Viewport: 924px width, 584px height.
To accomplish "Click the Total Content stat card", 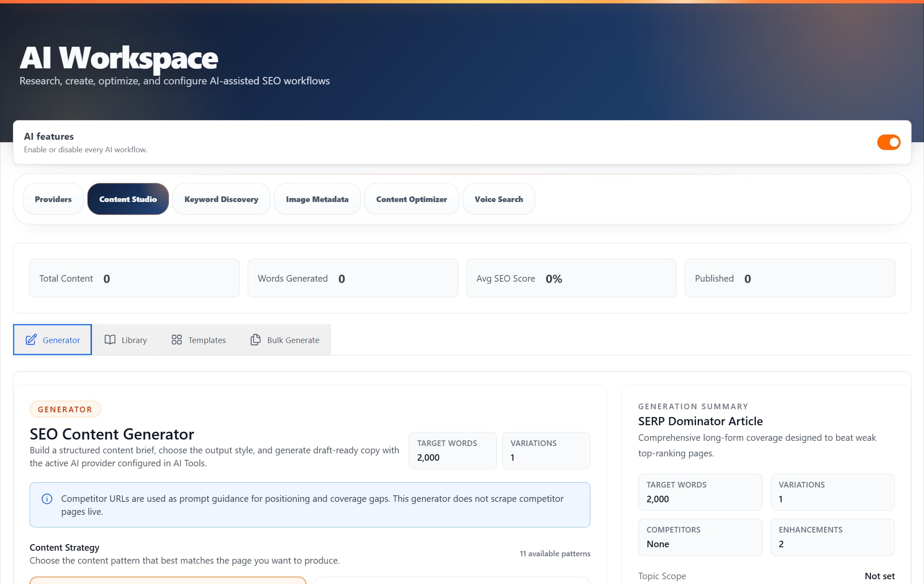I will 135,278.
